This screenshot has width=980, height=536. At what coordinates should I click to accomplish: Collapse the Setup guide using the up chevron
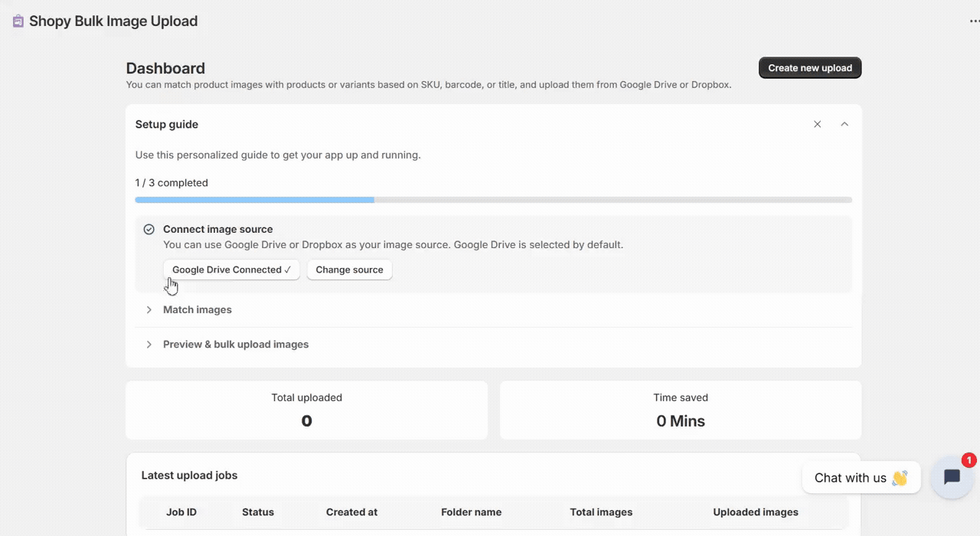[844, 124]
